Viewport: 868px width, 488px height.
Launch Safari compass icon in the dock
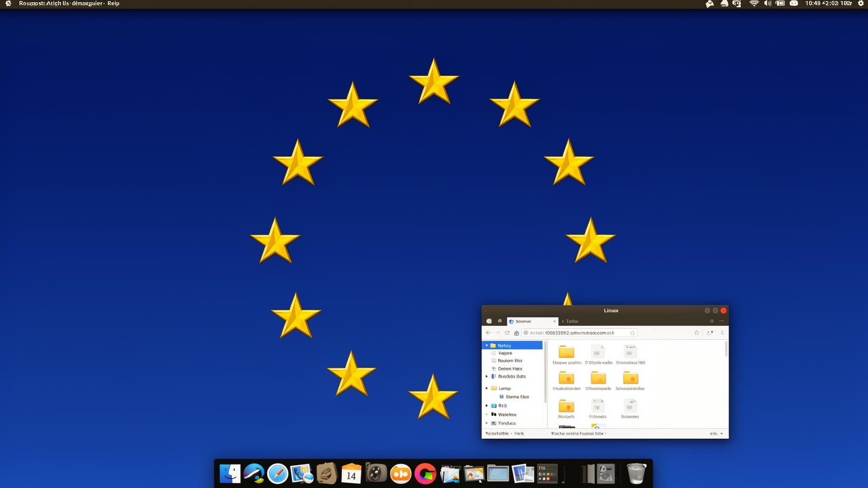pyautogui.click(x=278, y=474)
